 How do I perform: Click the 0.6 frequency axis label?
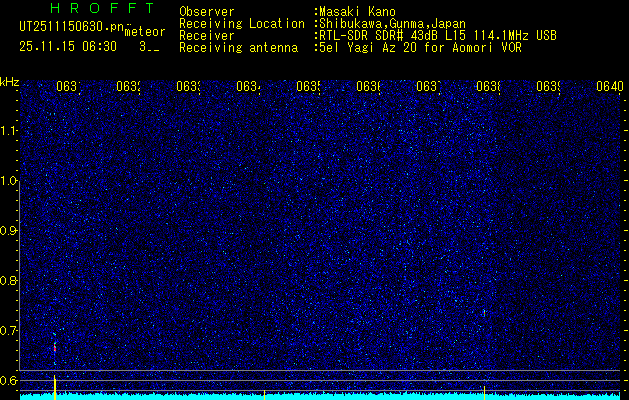(9, 380)
